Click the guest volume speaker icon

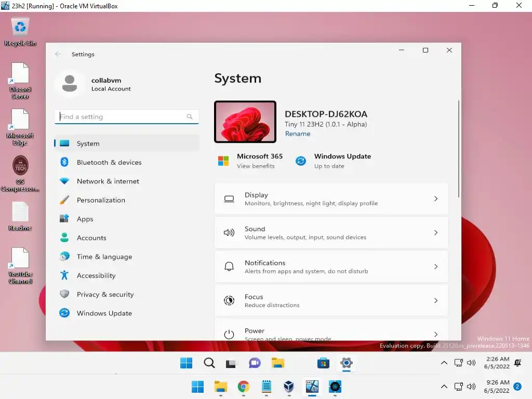471,363
